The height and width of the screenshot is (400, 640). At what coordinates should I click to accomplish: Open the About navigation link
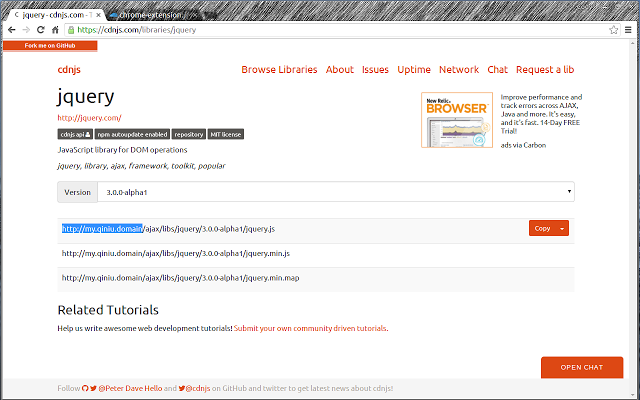pyautogui.click(x=340, y=70)
